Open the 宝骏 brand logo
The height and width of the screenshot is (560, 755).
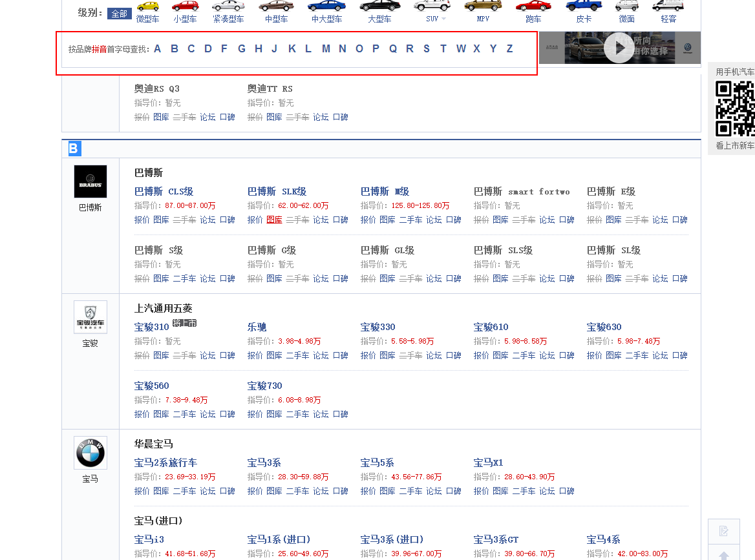[90, 317]
